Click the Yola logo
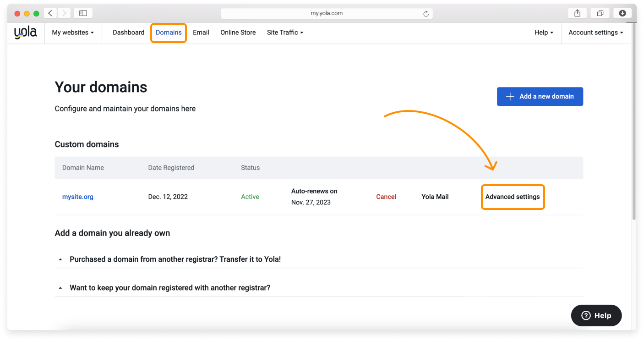644x341 pixels. 25,32
